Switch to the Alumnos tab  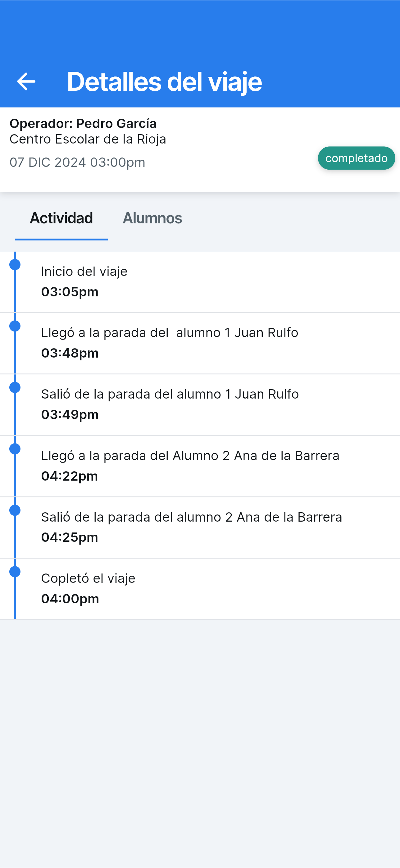[152, 218]
